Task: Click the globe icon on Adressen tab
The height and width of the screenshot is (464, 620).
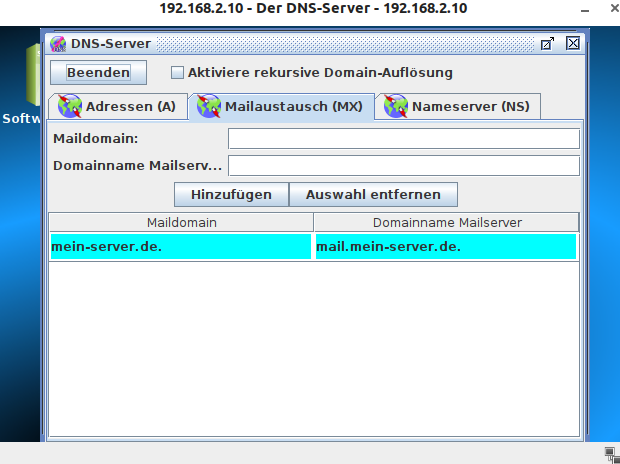Action: [70, 106]
